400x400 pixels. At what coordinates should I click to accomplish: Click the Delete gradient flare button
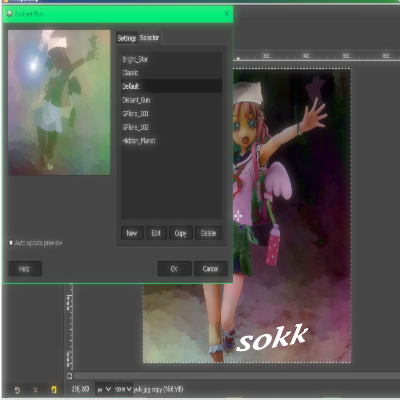tap(208, 233)
